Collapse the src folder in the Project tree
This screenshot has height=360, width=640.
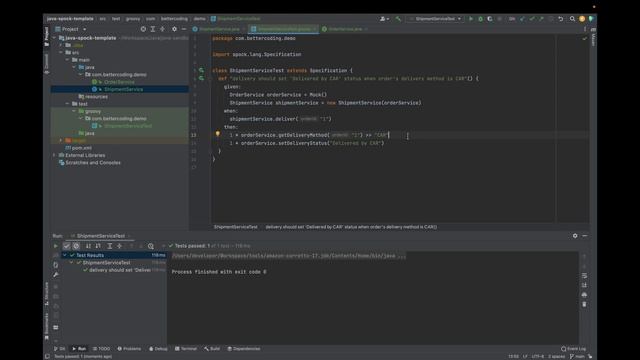61,52
